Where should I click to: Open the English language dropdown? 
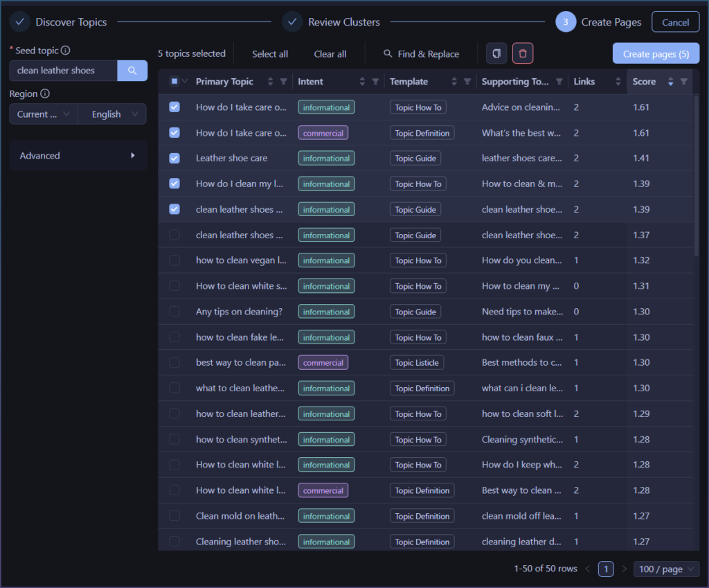112,114
